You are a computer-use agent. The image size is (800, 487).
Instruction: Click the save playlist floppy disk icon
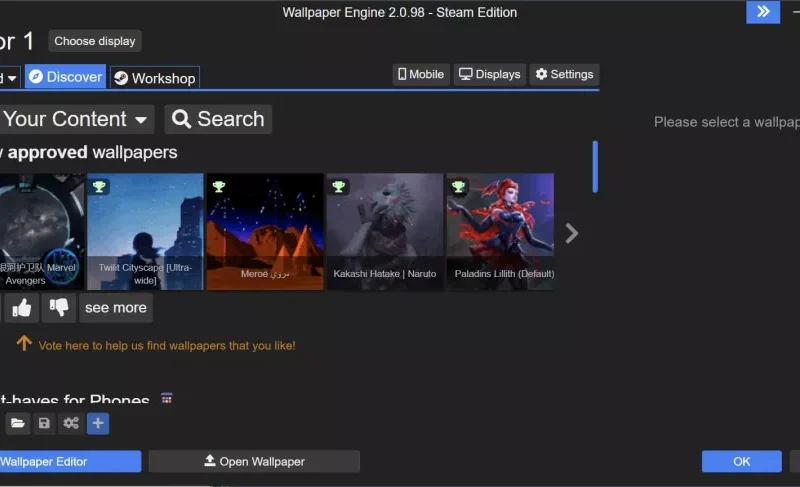[x=44, y=423]
